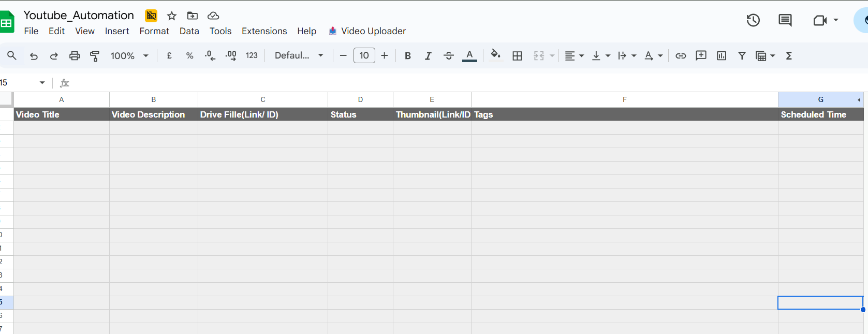The height and width of the screenshot is (334, 868).
Task: Open the Sheets home icon
Action: coord(7,22)
